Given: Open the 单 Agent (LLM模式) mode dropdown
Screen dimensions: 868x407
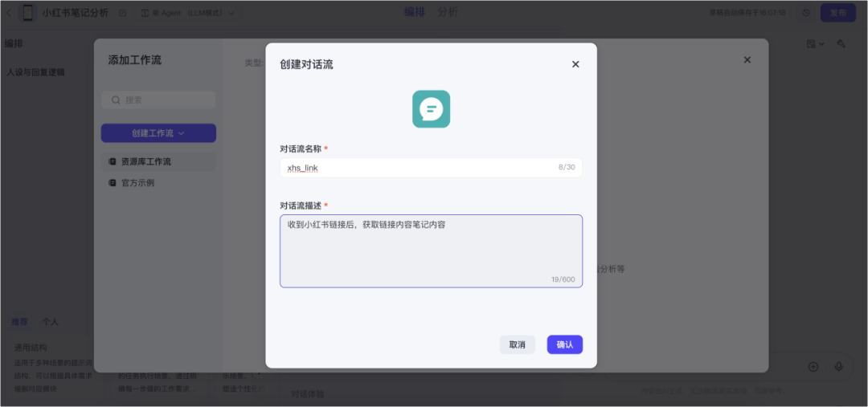Looking at the screenshot, I should pos(188,13).
